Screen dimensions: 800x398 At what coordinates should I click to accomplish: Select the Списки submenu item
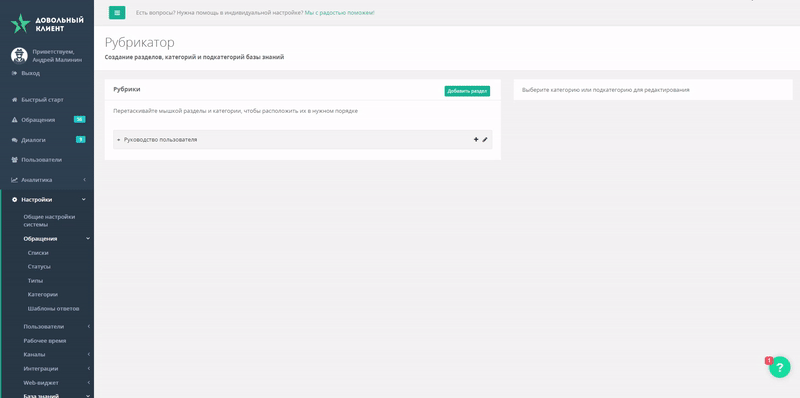click(x=38, y=253)
